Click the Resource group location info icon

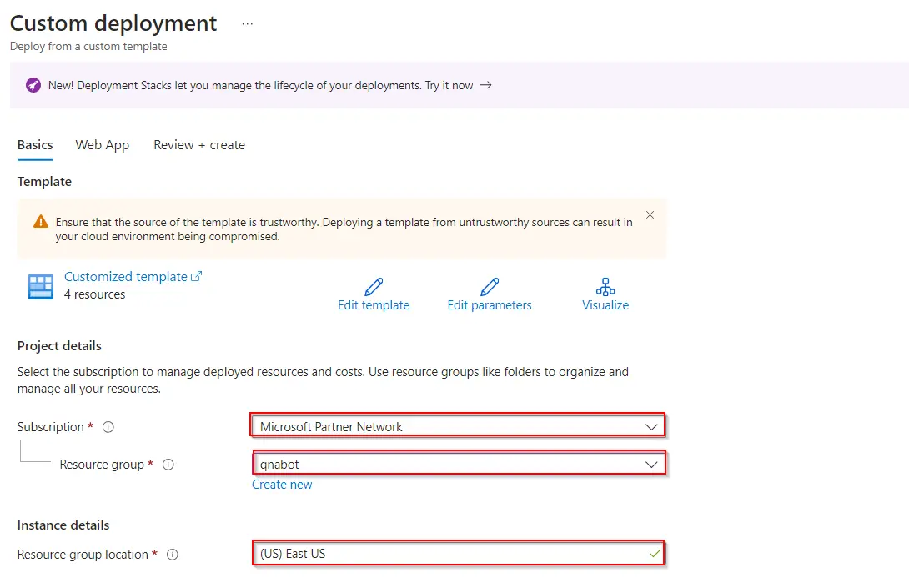[173, 555]
